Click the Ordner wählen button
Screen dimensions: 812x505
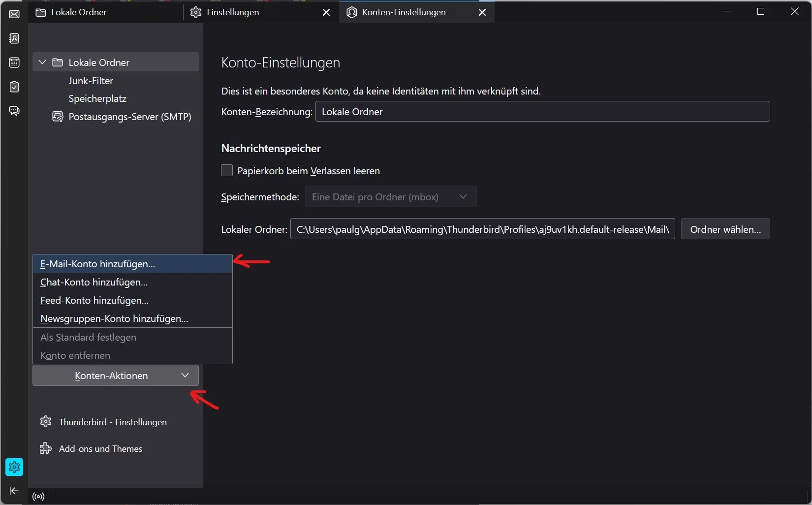725,229
